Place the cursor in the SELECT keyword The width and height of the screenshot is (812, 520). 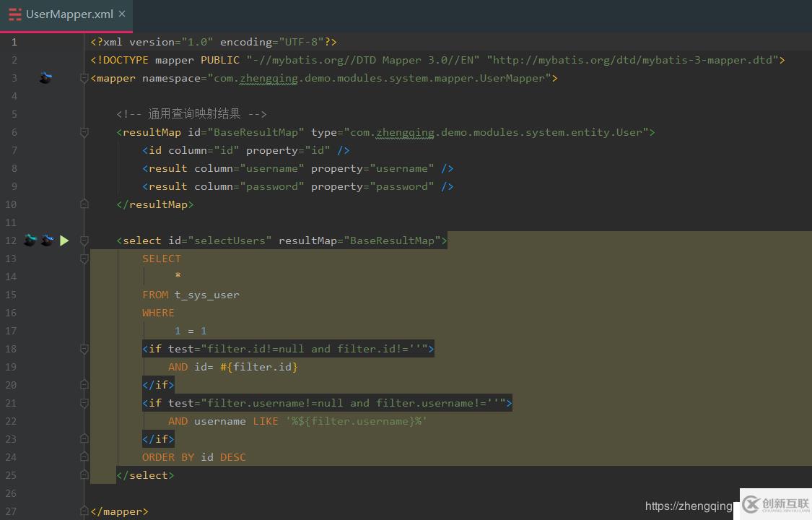click(x=162, y=259)
